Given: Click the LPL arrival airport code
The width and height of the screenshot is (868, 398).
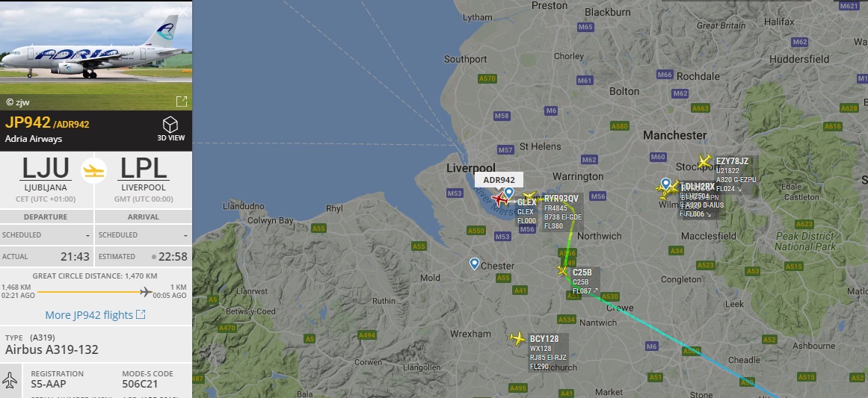Looking at the screenshot, I should 144,169.
